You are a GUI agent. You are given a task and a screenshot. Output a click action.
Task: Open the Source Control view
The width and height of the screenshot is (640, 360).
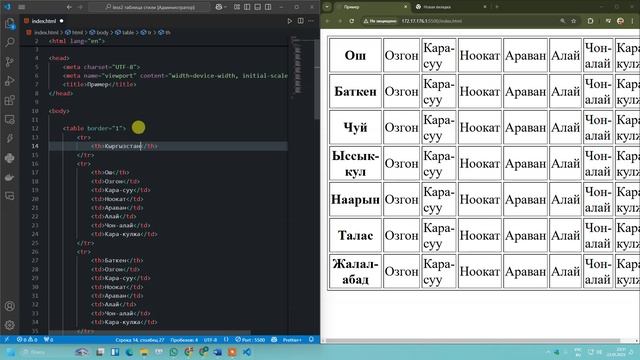pos(9,62)
